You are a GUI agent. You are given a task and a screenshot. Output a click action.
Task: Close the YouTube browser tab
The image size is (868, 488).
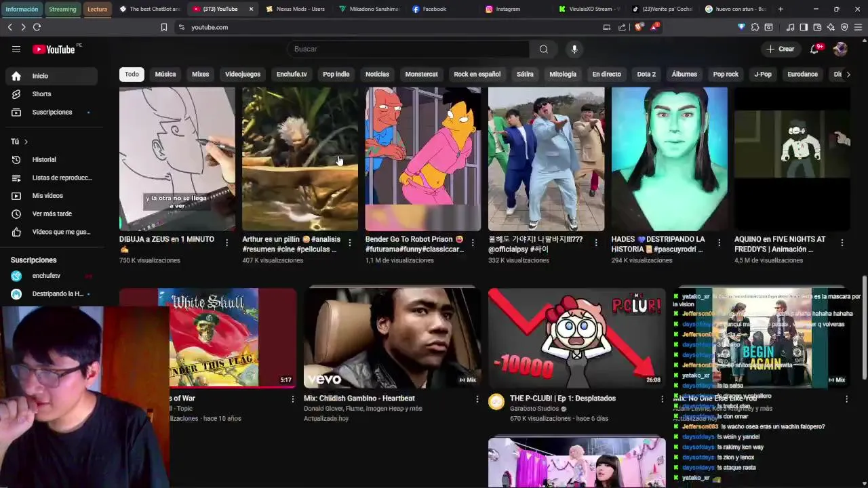click(251, 9)
